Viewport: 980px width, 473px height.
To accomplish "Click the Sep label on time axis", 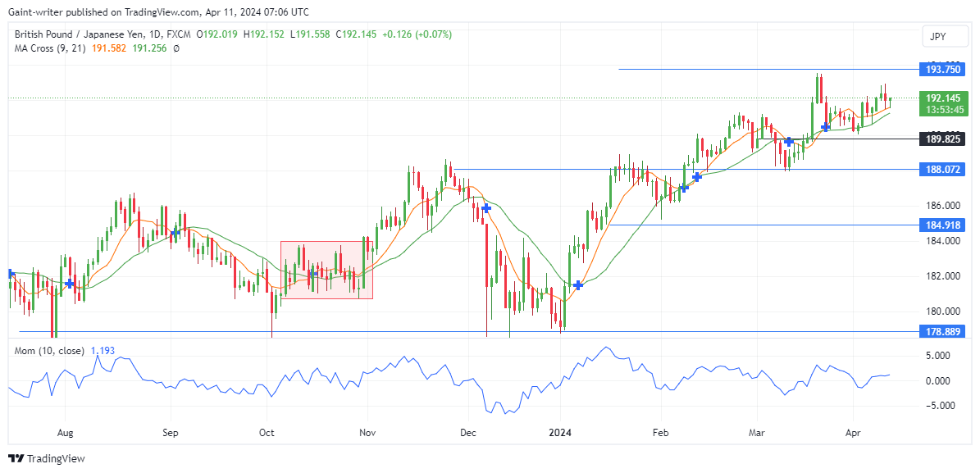I will pos(171,432).
